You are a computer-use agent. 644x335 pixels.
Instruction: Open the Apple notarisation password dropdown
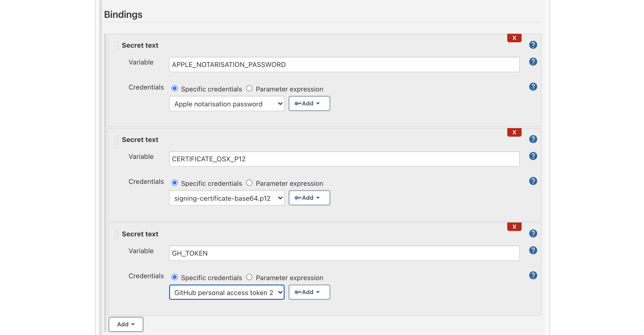[x=226, y=104]
